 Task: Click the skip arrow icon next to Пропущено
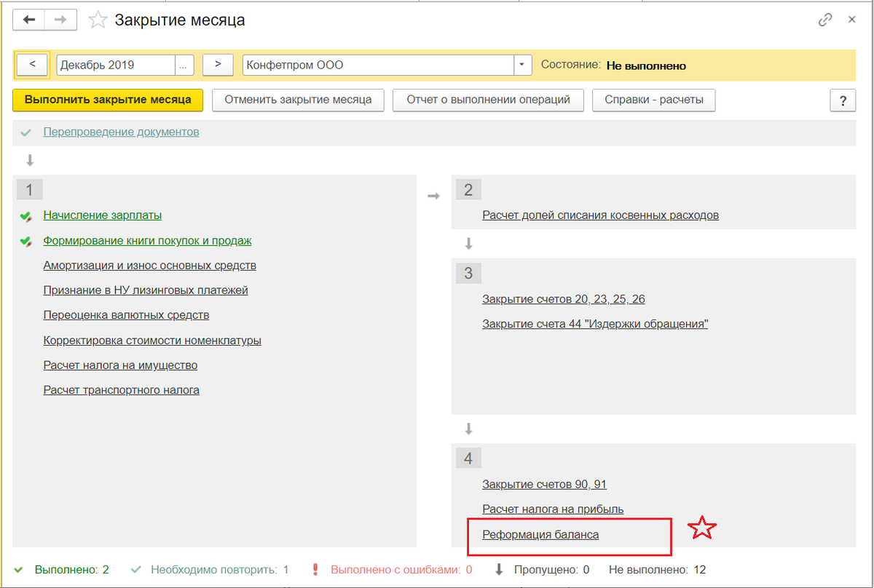tap(499, 570)
